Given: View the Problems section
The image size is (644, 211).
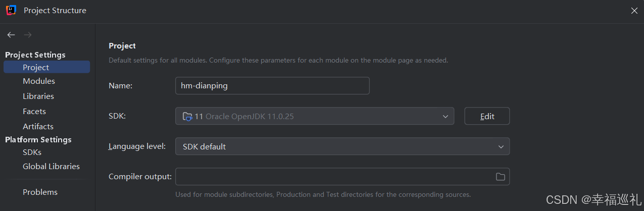Looking at the screenshot, I should (40, 192).
